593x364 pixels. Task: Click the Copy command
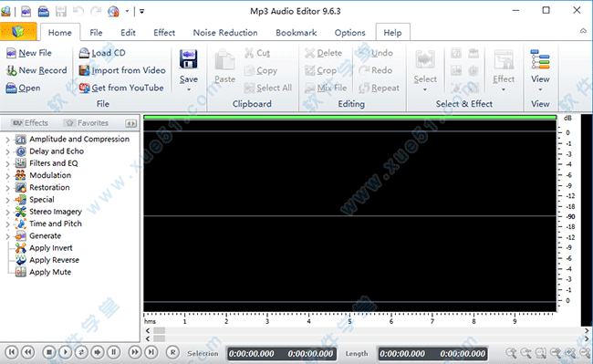pyautogui.click(x=261, y=70)
